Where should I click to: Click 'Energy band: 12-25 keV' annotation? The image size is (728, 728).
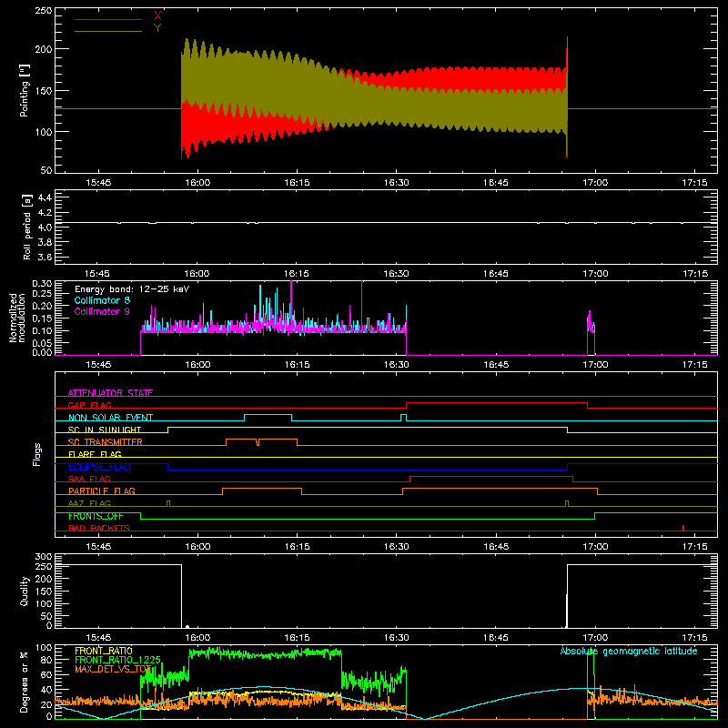tap(132, 289)
